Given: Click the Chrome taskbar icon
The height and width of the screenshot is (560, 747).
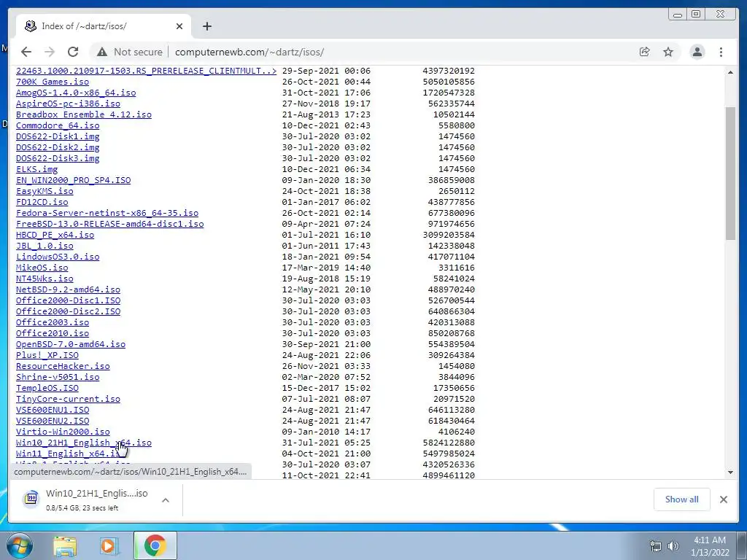Looking at the screenshot, I should click(155, 545).
